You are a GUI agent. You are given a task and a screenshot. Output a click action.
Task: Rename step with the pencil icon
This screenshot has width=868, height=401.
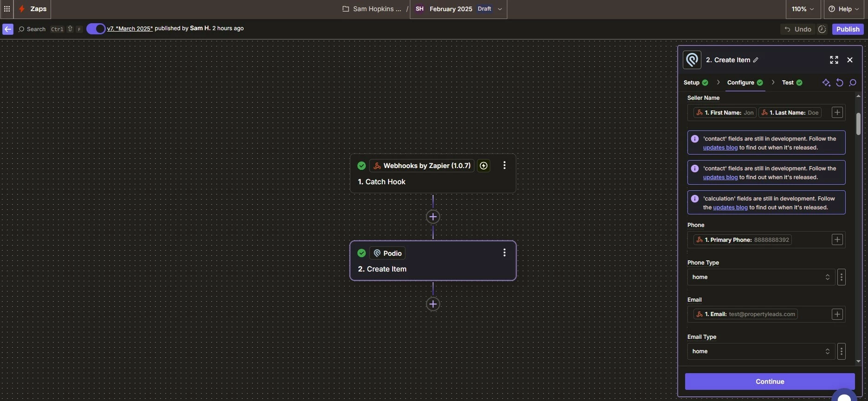point(756,60)
